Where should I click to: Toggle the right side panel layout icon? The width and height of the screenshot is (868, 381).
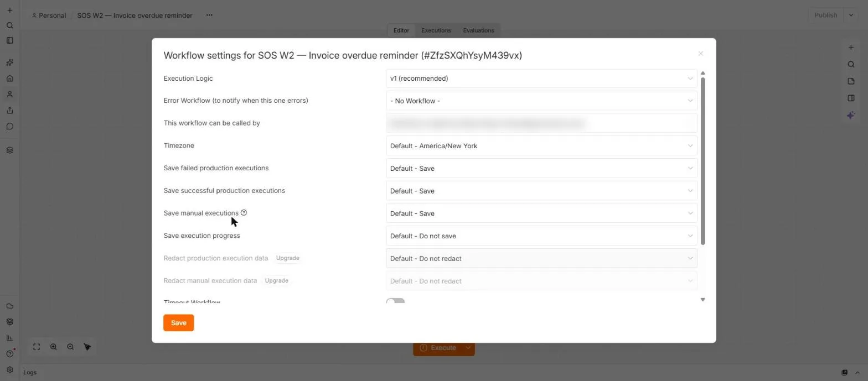click(851, 98)
